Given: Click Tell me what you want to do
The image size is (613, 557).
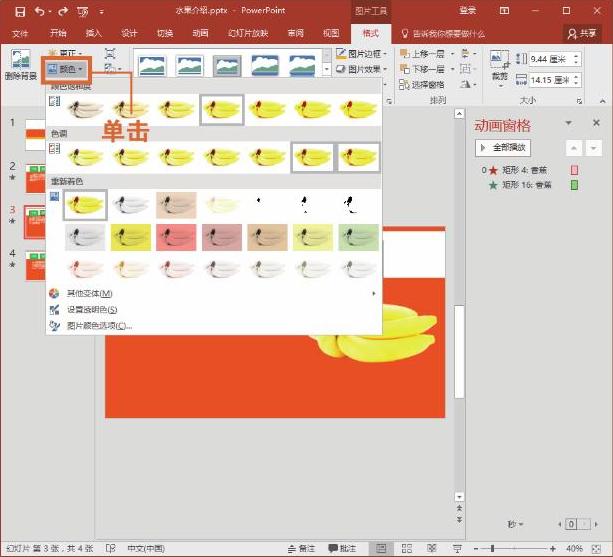Looking at the screenshot, I should (x=443, y=34).
